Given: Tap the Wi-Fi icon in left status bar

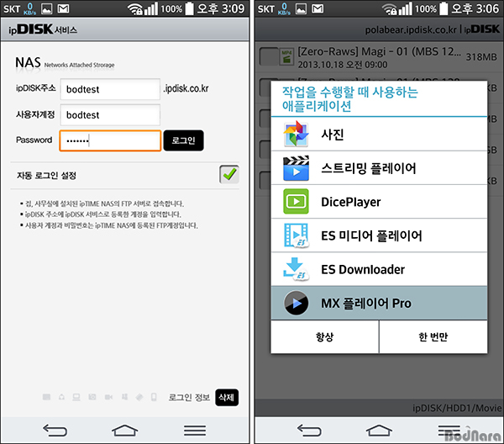Looking at the screenshot, I should 134,9.
